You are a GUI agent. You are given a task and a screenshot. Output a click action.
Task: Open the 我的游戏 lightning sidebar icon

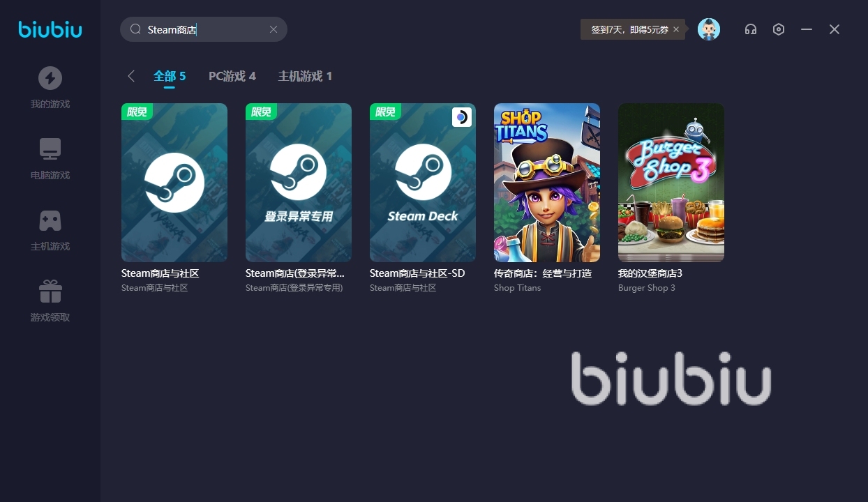tap(50, 78)
